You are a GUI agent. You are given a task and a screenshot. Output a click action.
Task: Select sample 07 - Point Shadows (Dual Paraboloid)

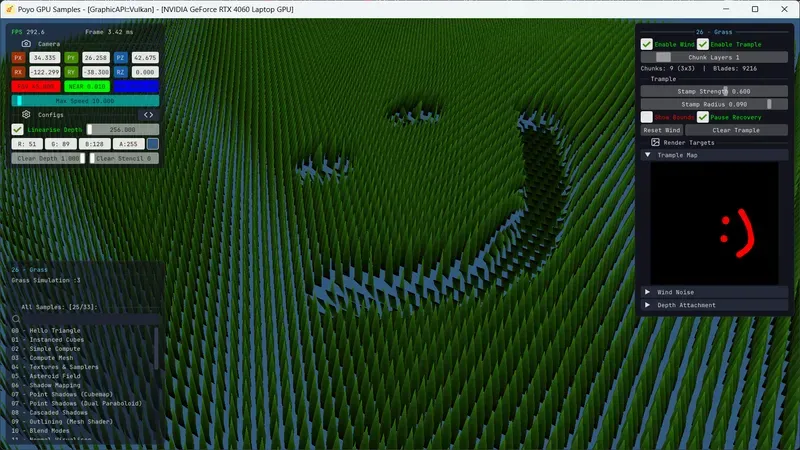tap(77, 404)
